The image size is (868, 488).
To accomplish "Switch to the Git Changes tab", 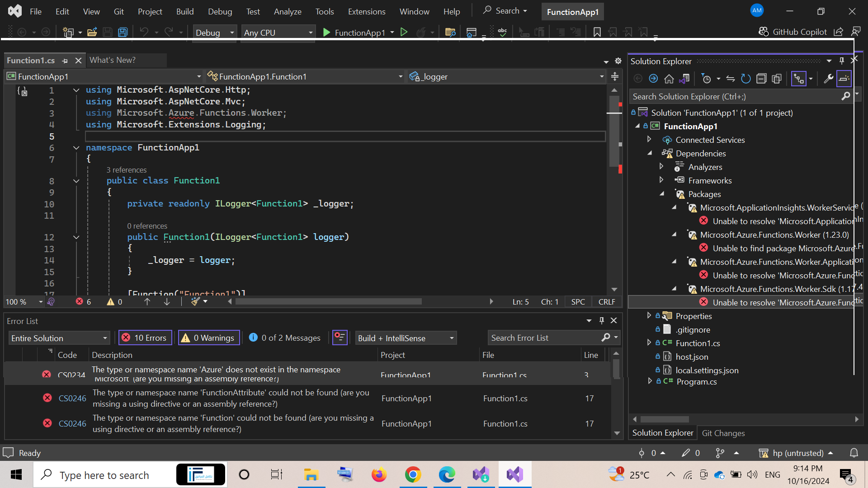I will coord(723,433).
